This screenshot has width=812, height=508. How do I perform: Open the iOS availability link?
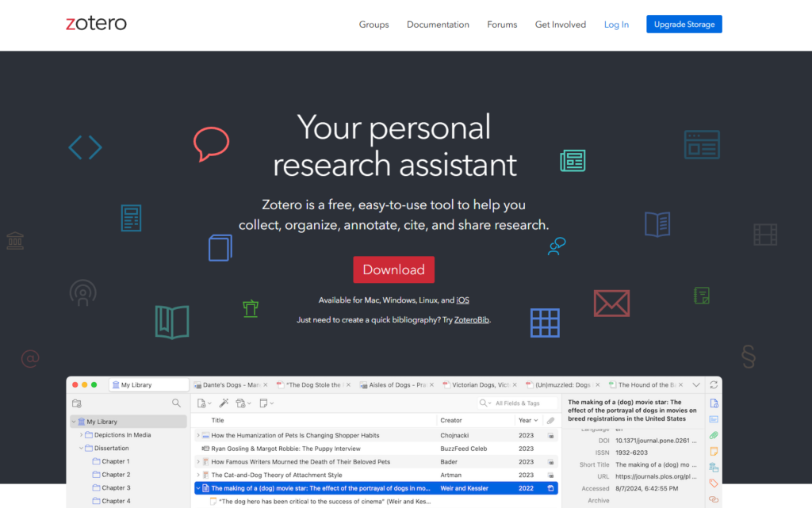[462, 300]
